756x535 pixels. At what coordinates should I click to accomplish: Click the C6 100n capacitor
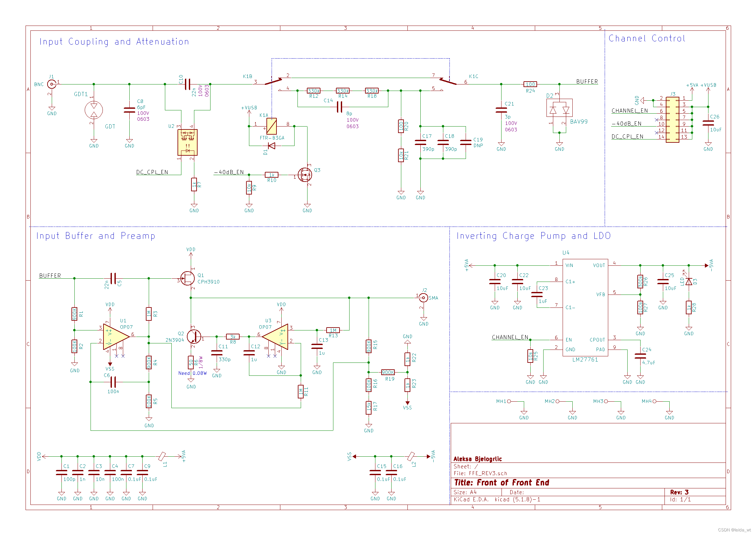[113, 382]
